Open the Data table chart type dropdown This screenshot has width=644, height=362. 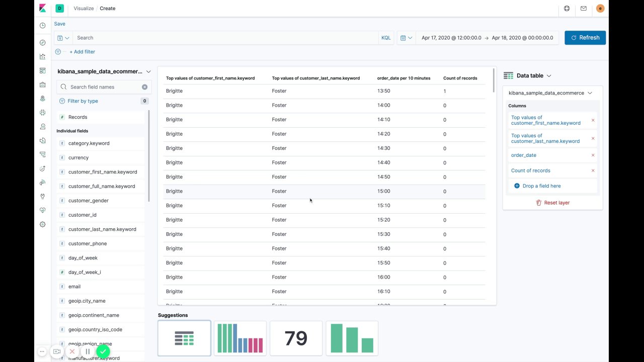pyautogui.click(x=528, y=75)
